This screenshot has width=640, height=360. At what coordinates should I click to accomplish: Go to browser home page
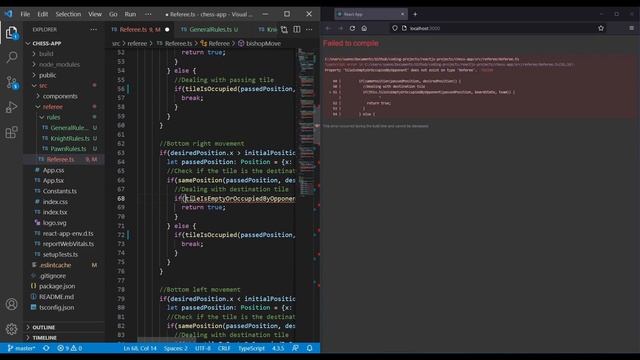[x=364, y=28]
